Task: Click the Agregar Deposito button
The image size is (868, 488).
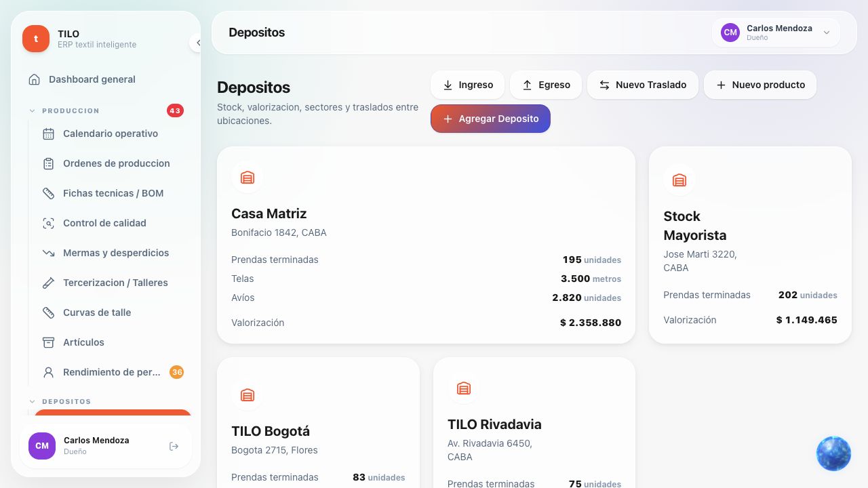Action: 490,119
